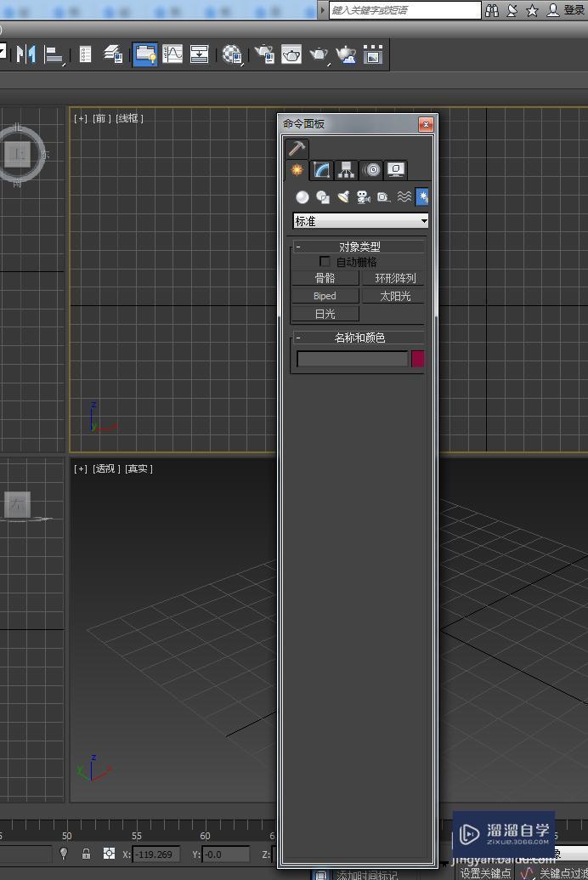The image size is (588, 880).
Task: Select the Mirror tool in toolbar
Action: 25,54
